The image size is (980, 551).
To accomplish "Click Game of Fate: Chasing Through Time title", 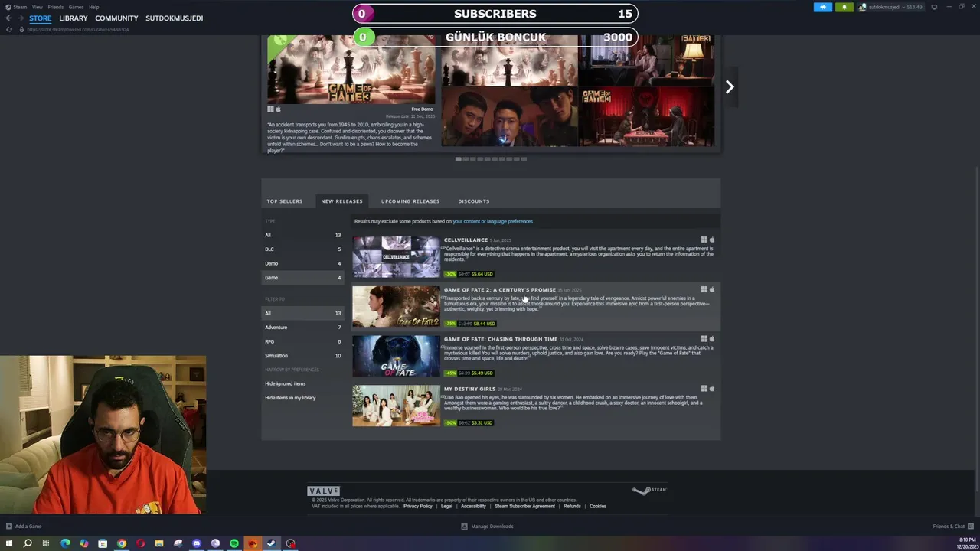I will click(x=501, y=339).
